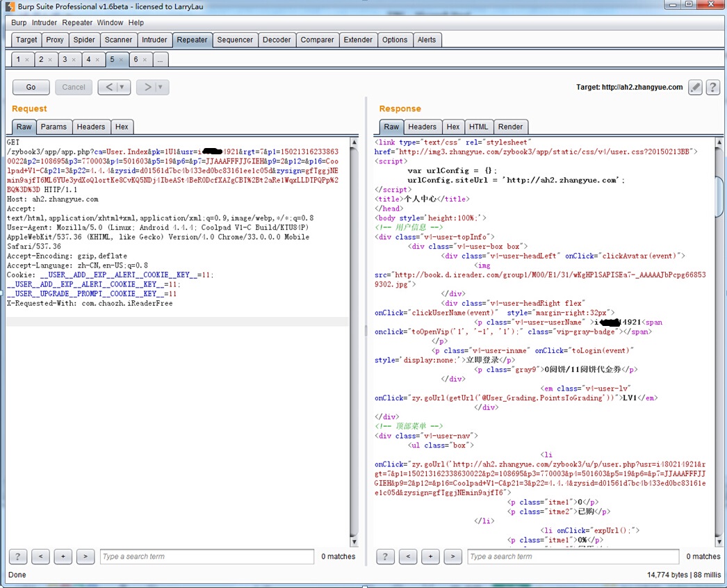Image resolution: width=727 pixels, height=588 pixels.
Task: Click the Go button to send request
Action: [31, 87]
